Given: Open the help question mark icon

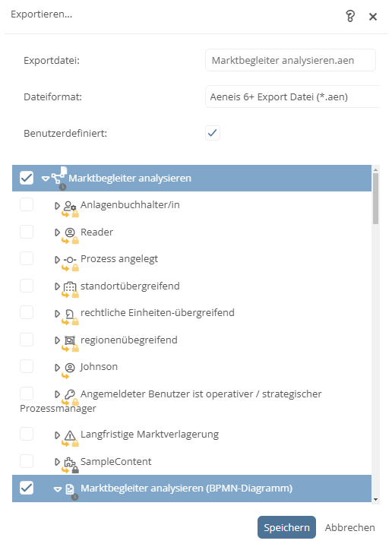Looking at the screenshot, I should (350, 16).
